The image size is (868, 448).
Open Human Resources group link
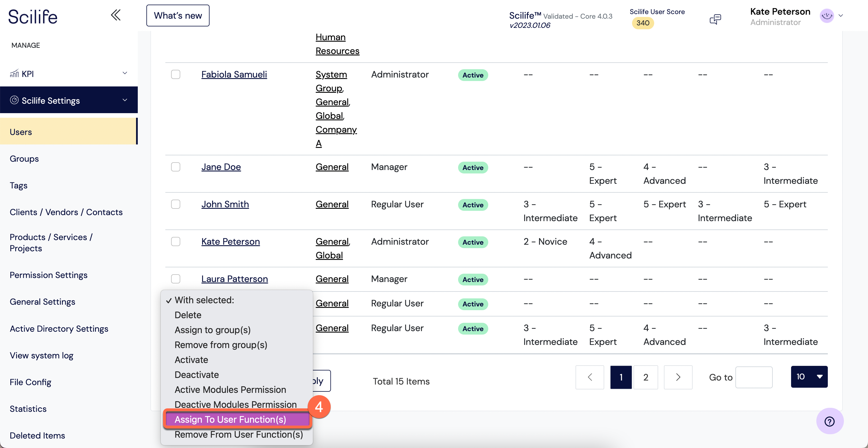pyautogui.click(x=337, y=44)
